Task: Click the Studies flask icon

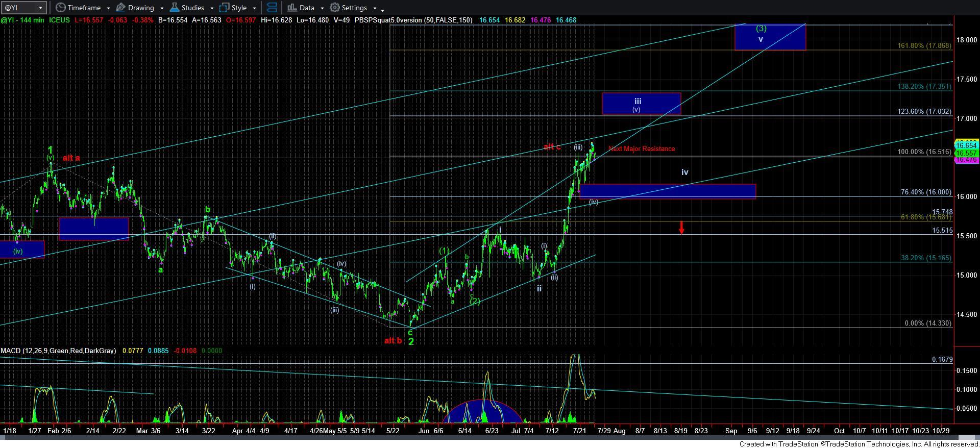Action: coord(175,8)
